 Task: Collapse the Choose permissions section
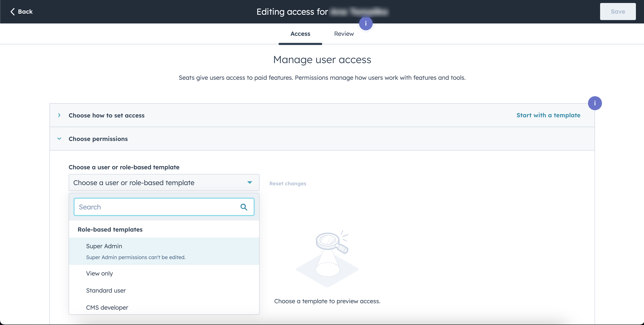tap(98, 139)
